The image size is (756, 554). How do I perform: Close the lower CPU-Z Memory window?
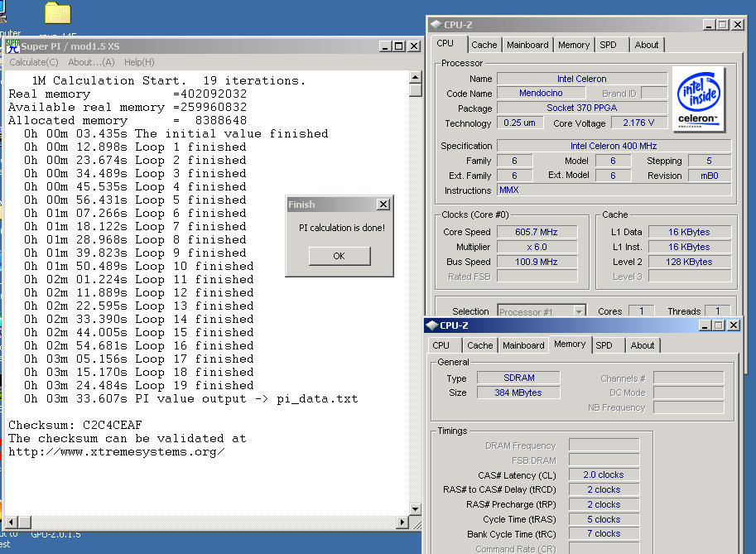coord(734,325)
